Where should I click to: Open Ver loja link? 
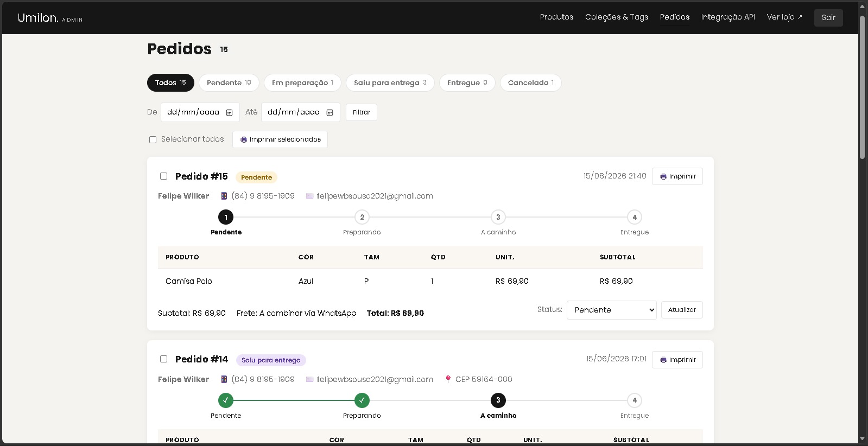784,17
